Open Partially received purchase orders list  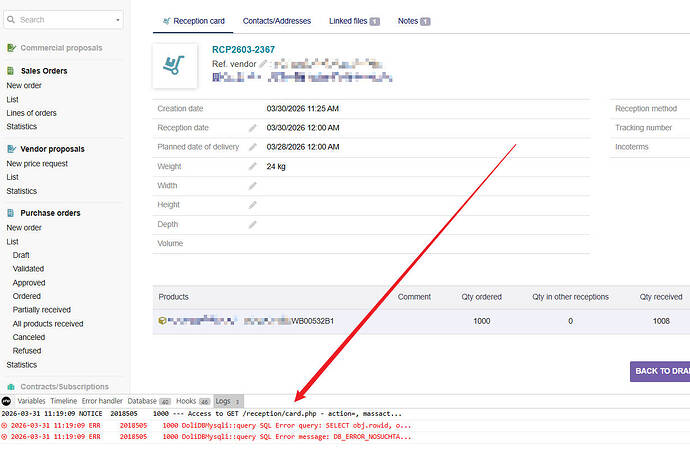click(41, 310)
